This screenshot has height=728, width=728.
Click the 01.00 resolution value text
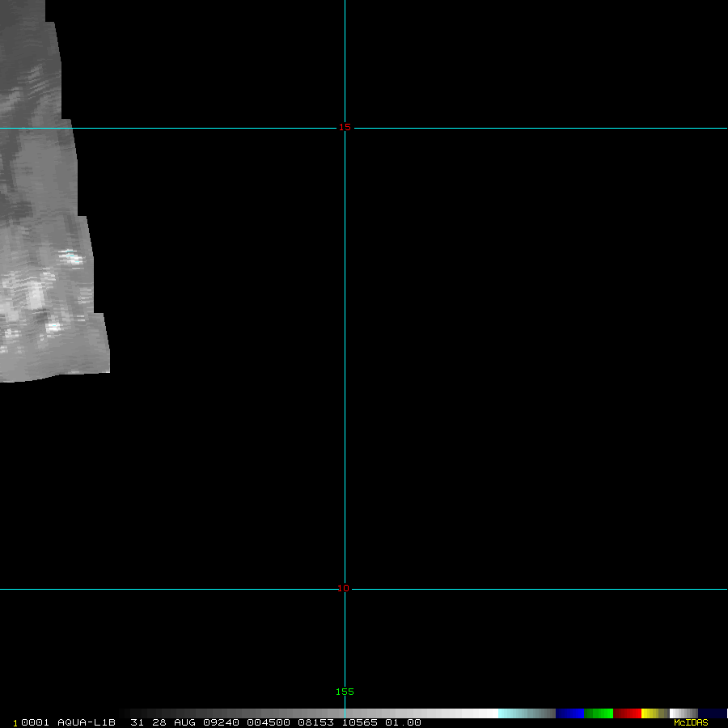tap(403, 722)
